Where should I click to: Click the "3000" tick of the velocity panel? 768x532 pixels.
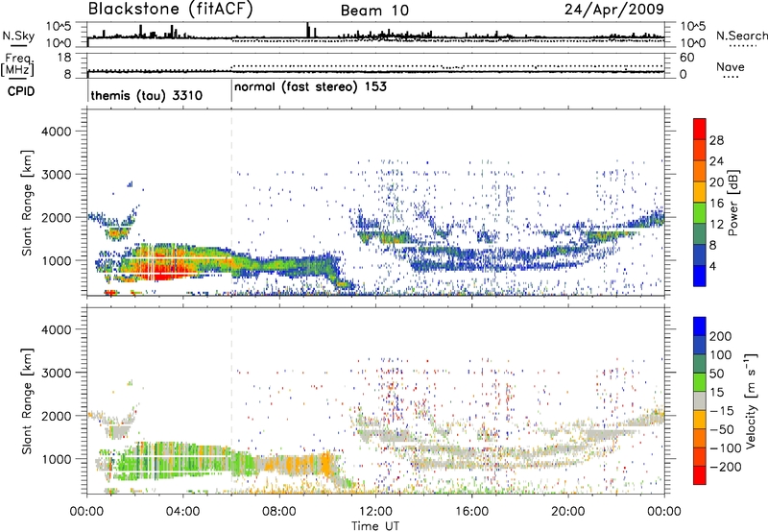coord(56,373)
